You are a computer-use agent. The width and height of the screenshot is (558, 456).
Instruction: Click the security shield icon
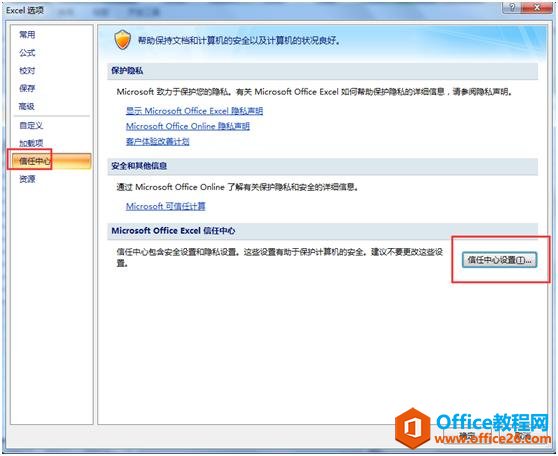pyautogui.click(x=122, y=40)
